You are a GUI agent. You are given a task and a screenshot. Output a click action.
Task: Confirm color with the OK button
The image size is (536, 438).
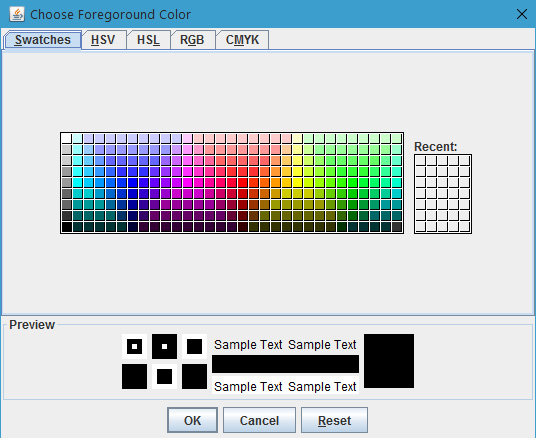(x=192, y=420)
